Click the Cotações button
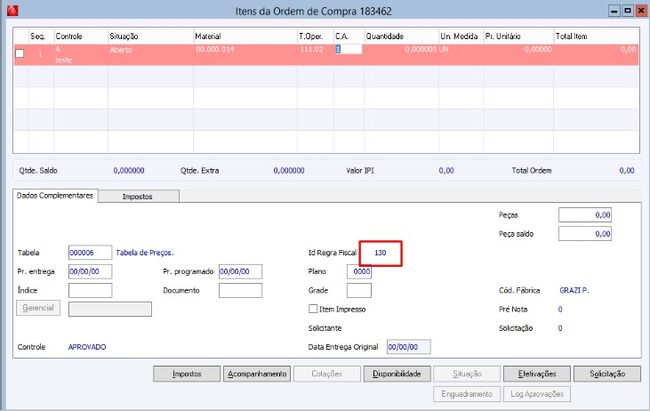Image resolution: width=650 pixels, height=411 pixels. (x=327, y=374)
